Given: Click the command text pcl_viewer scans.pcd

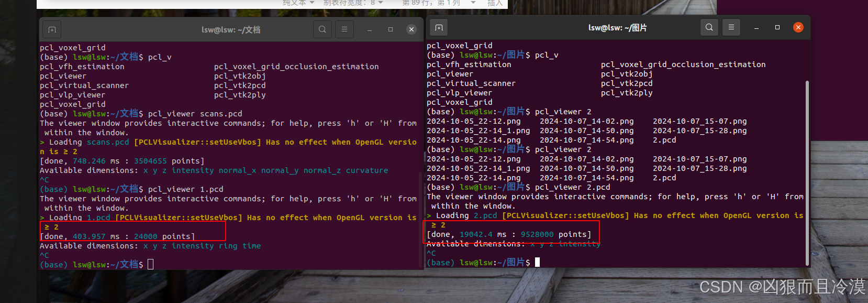Looking at the screenshot, I should [195, 114].
